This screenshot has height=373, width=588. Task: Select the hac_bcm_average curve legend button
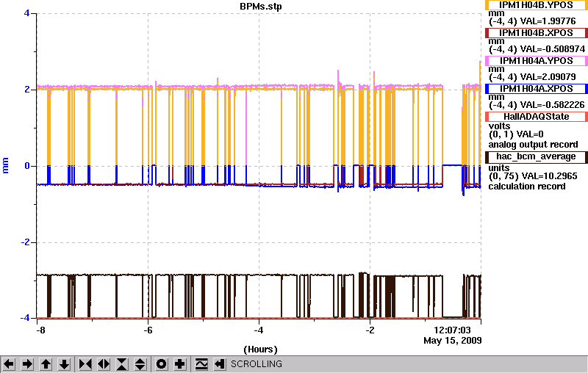[536, 157]
